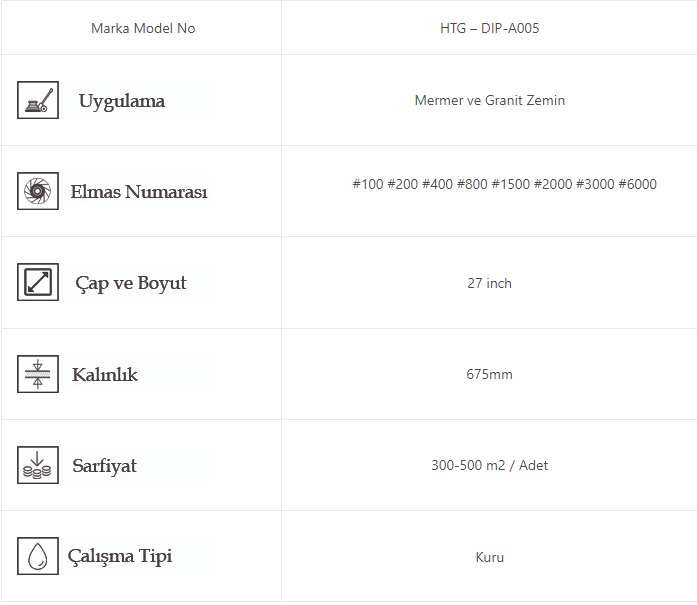Click the diamond grit numbers list
Image resolution: width=697 pixels, height=605 pixels.
point(504,184)
